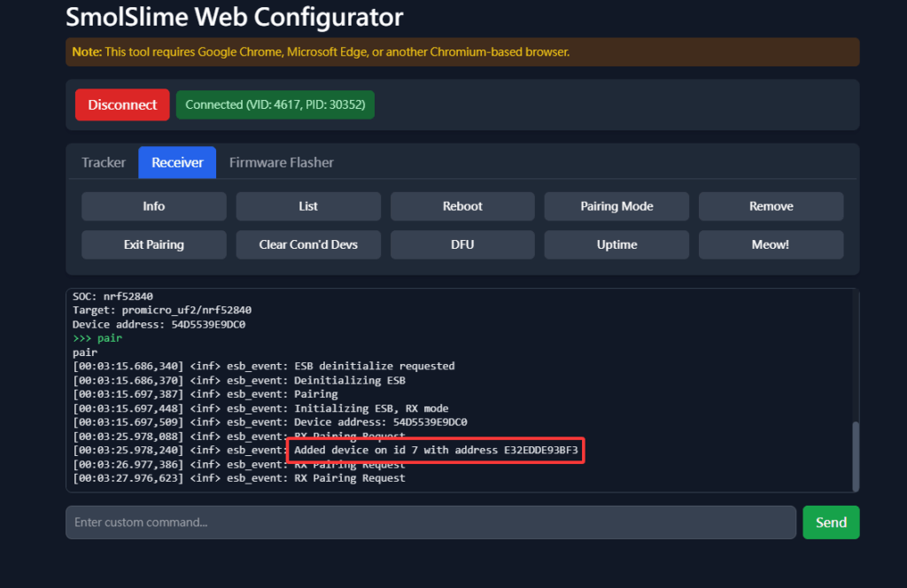Click the red Disconnect button
907x588 pixels.
[122, 104]
